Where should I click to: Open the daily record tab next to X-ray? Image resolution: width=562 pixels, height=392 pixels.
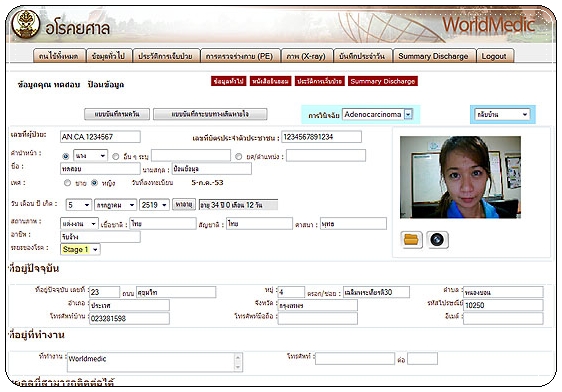coord(362,56)
